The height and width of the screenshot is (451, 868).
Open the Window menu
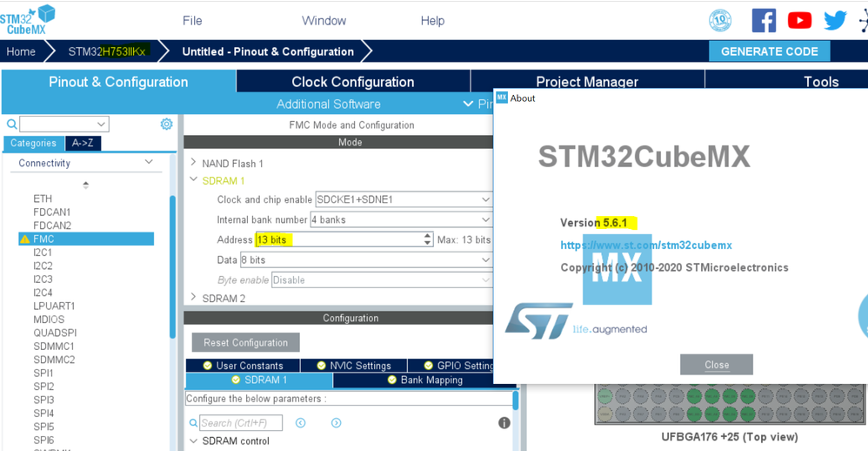pos(324,21)
